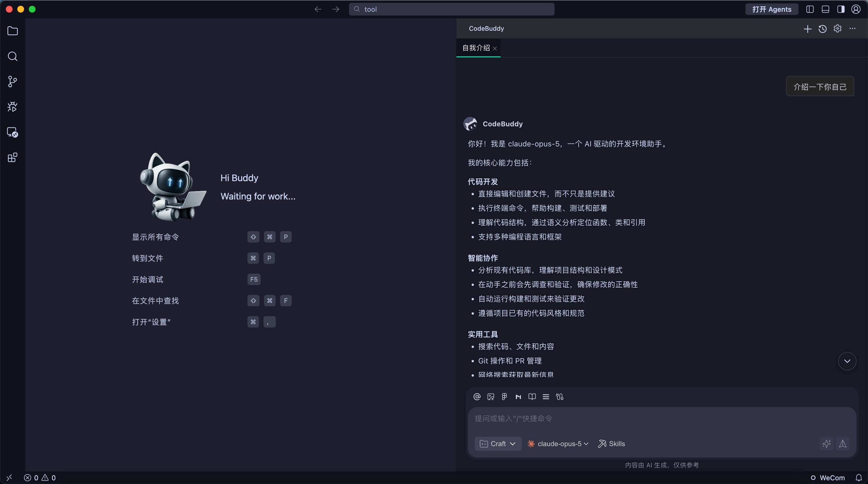Click the 转到文件 shortcut entry

click(148, 258)
